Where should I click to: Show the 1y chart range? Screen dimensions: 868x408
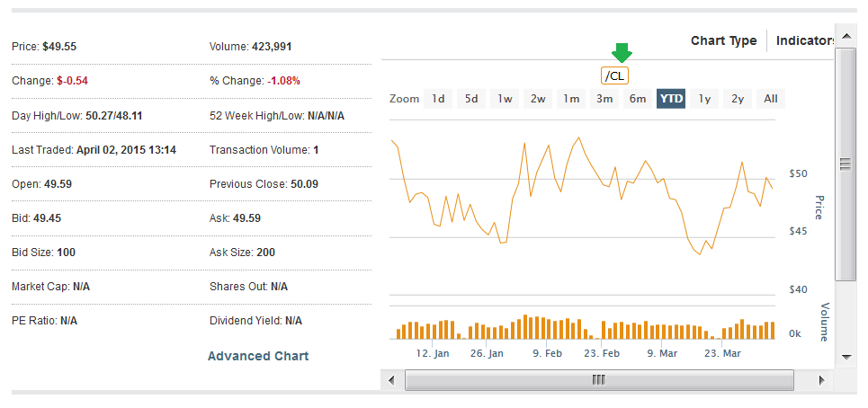pos(704,99)
